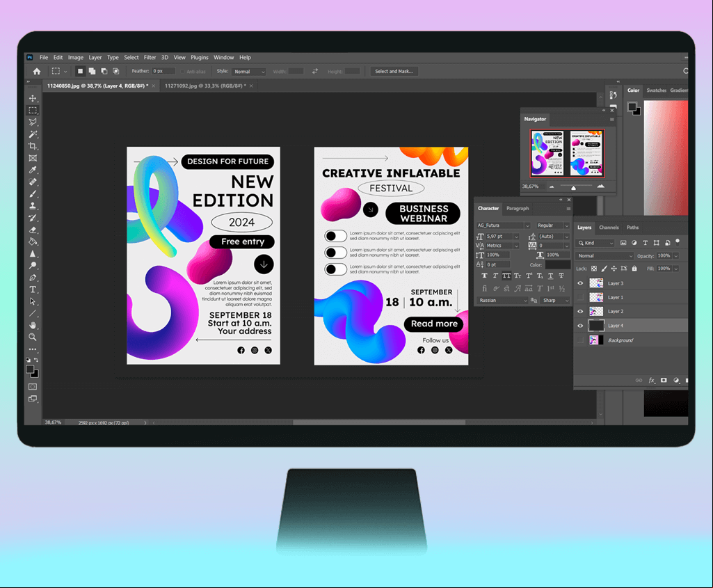
Task: Switch to the Paragraph tab
Action: (518, 208)
